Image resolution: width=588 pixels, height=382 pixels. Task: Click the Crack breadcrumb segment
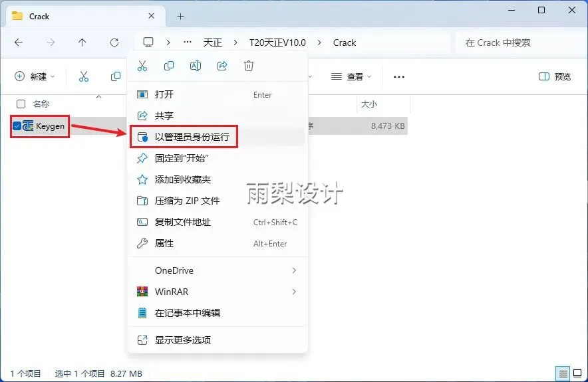click(x=345, y=43)
